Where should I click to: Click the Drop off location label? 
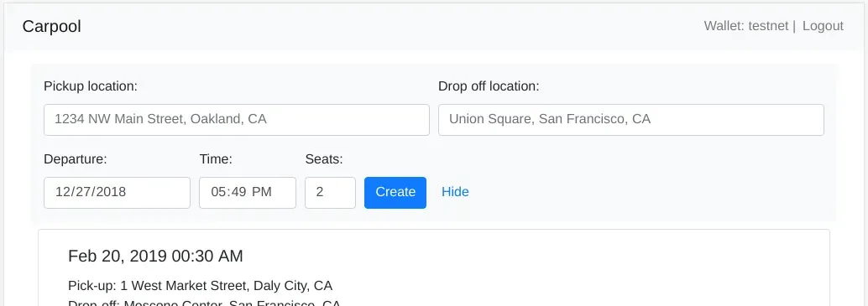point(489,86)
